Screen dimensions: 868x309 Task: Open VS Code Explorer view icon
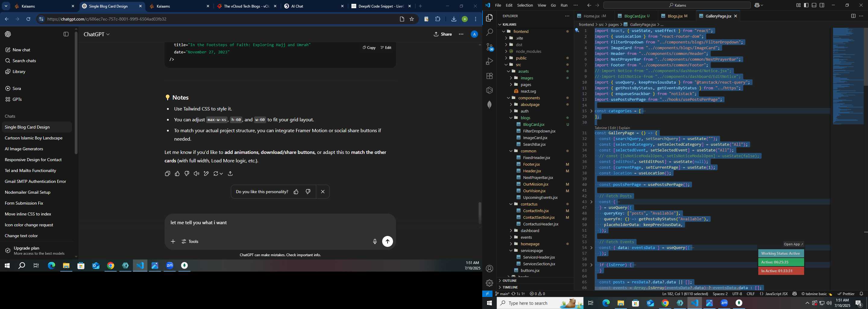[x=489, y=18]
